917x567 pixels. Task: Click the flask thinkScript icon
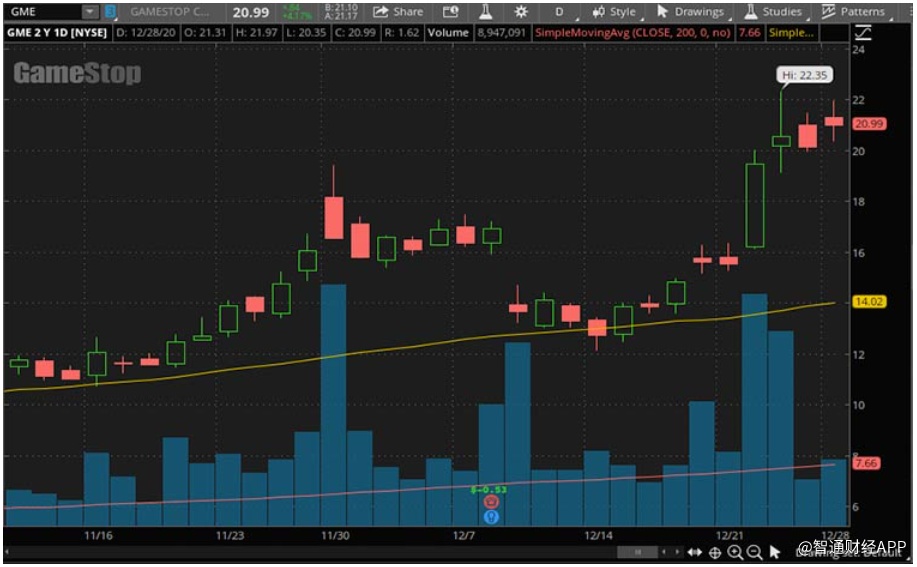click(x=485, y=12)
